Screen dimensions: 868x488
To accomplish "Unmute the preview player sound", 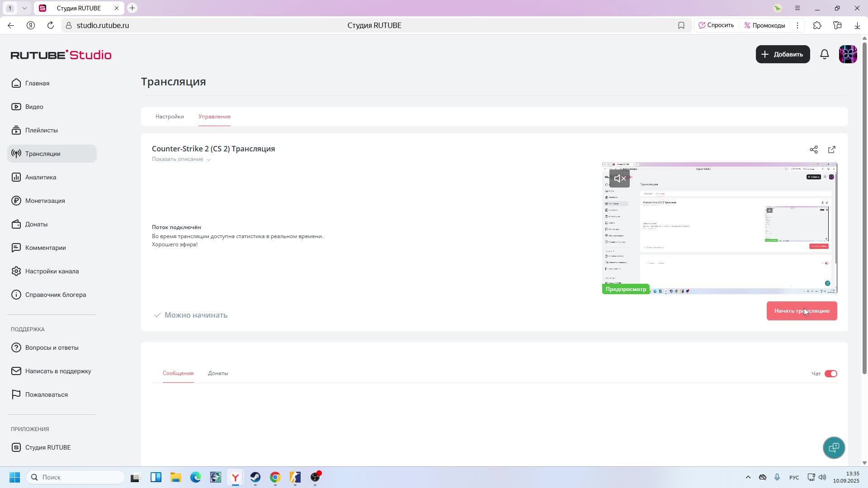I will point(619,178).
